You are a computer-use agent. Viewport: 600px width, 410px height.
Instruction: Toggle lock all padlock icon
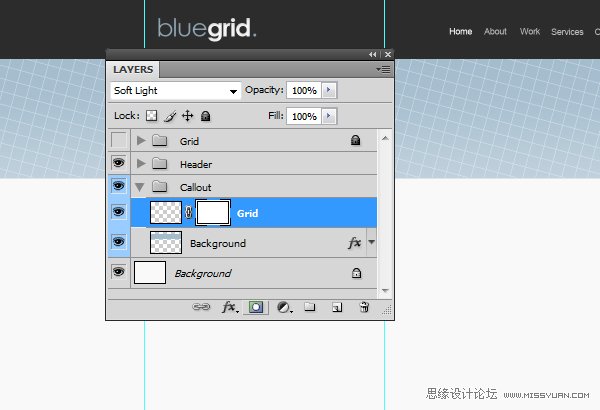(x=205, y=116)
